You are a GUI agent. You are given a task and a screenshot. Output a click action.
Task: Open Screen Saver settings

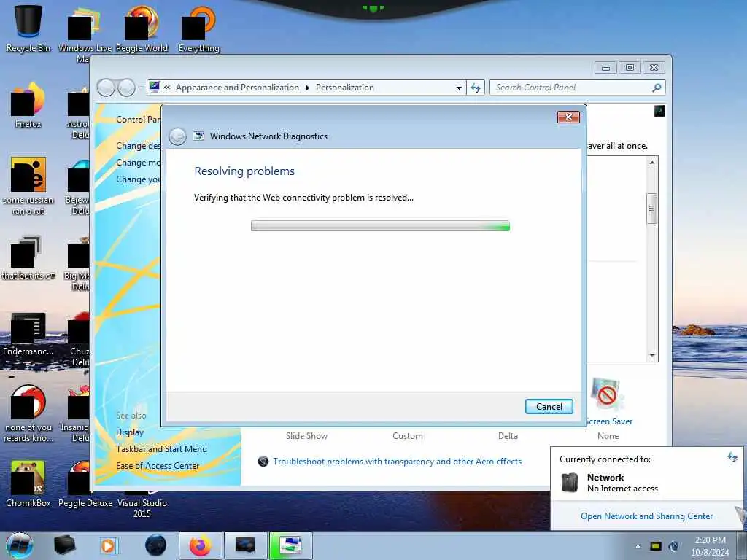coord(609,421)
